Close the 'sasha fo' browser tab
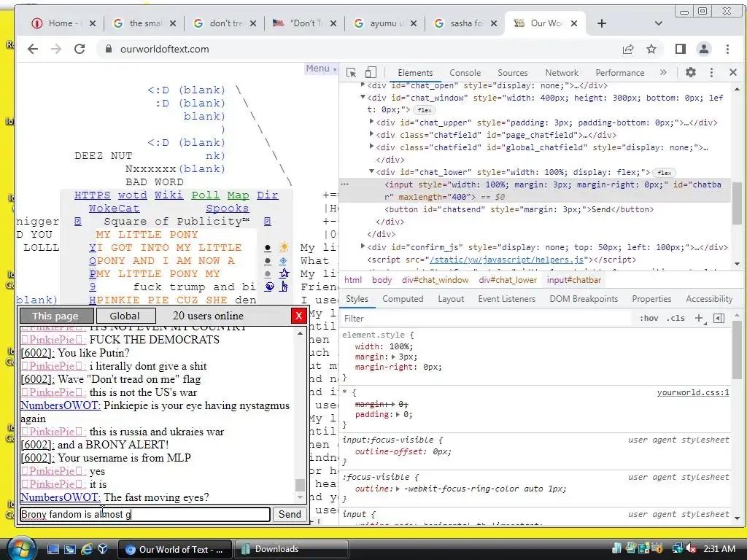This screenshot has height=560, width=747. tap(494, 23)
